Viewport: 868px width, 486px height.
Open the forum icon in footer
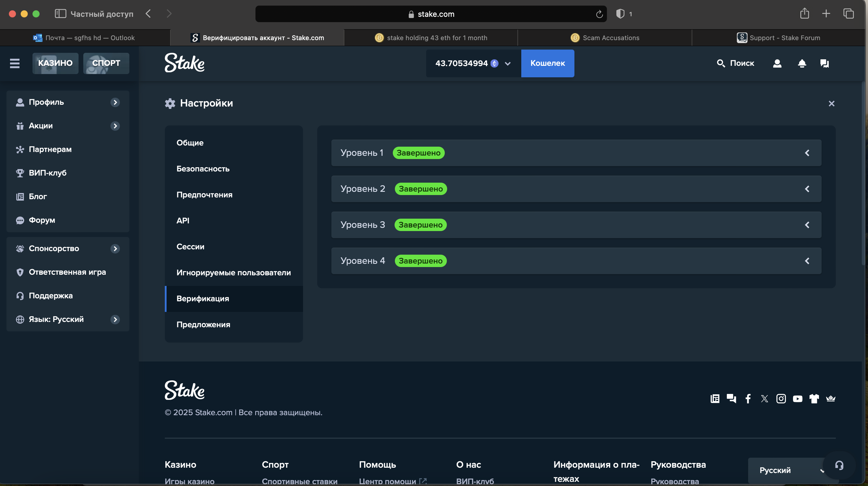[731, 398]
